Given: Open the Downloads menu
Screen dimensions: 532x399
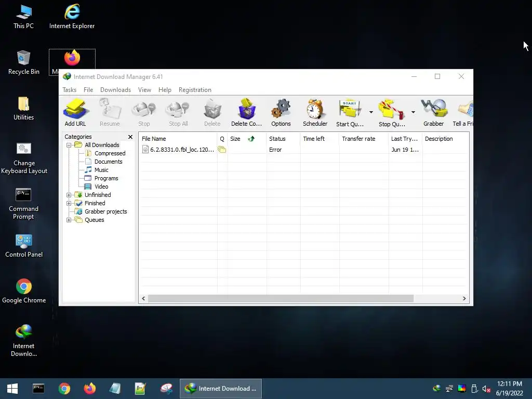Looking at the screenshot, I should [115, 90].
